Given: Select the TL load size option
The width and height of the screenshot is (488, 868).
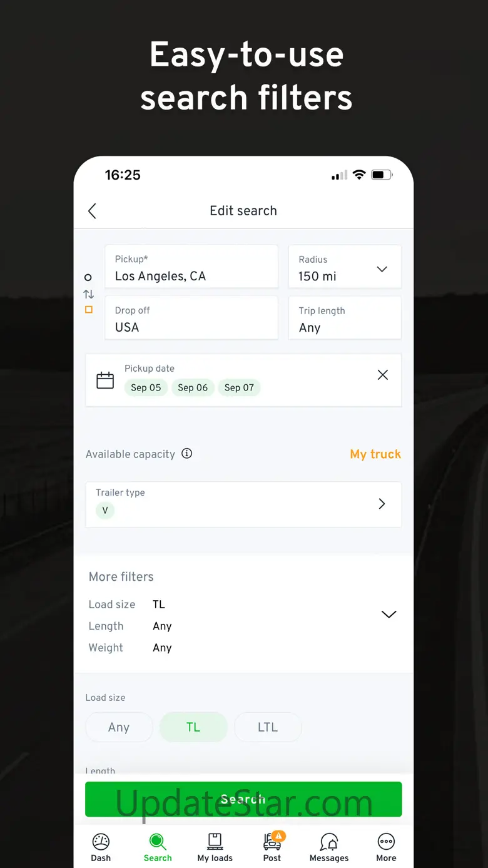Looking at the screenshot, I should (193, 727).
